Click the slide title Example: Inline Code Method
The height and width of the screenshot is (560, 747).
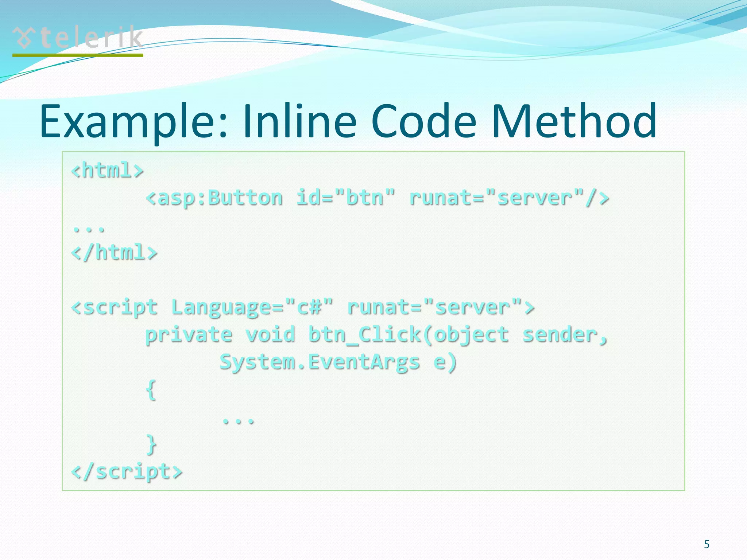(348, 121)
